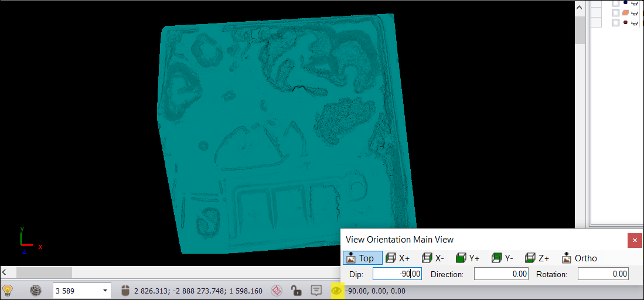Set view to Z+ direction
The width and height of the screenshot is (644, 300).
(x=537, y=258)
